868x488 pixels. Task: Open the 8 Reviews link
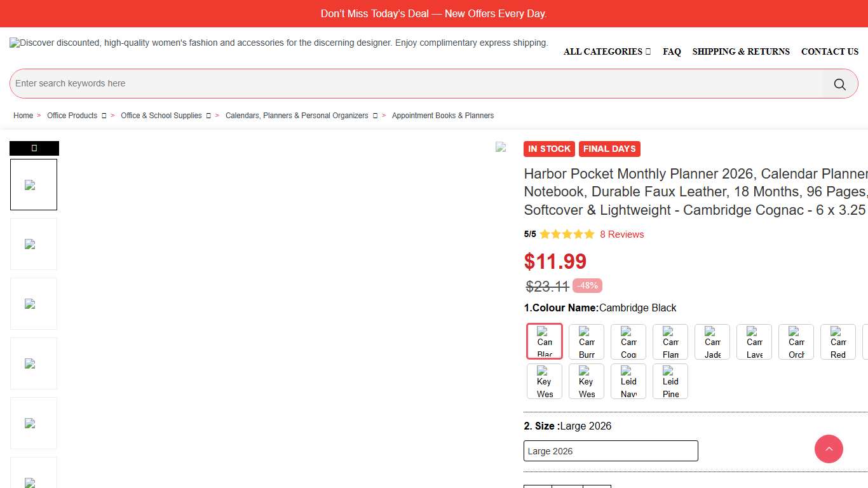pos(621,234)
